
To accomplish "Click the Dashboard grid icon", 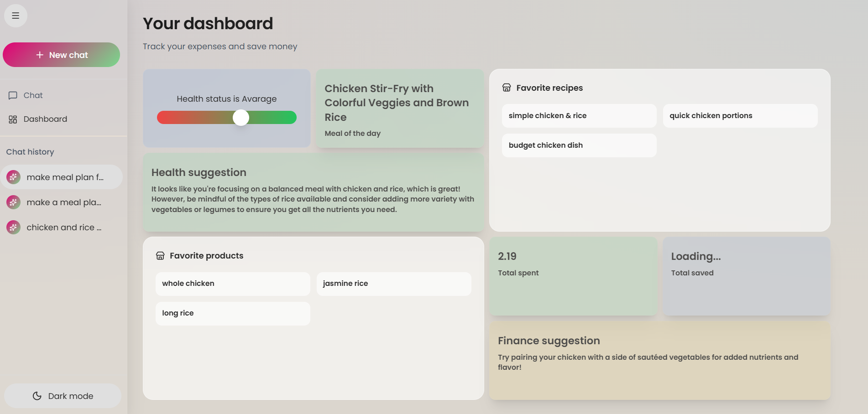I will (13, 119).
